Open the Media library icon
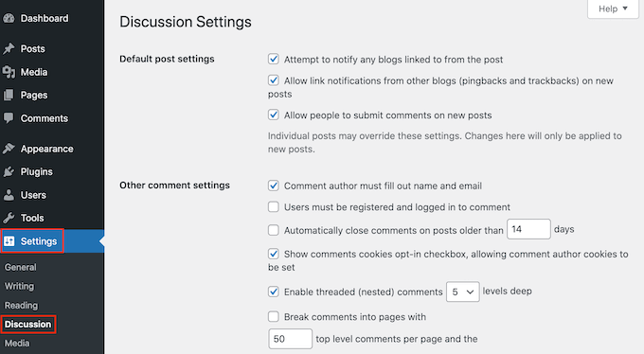 [x=9, y=72]
